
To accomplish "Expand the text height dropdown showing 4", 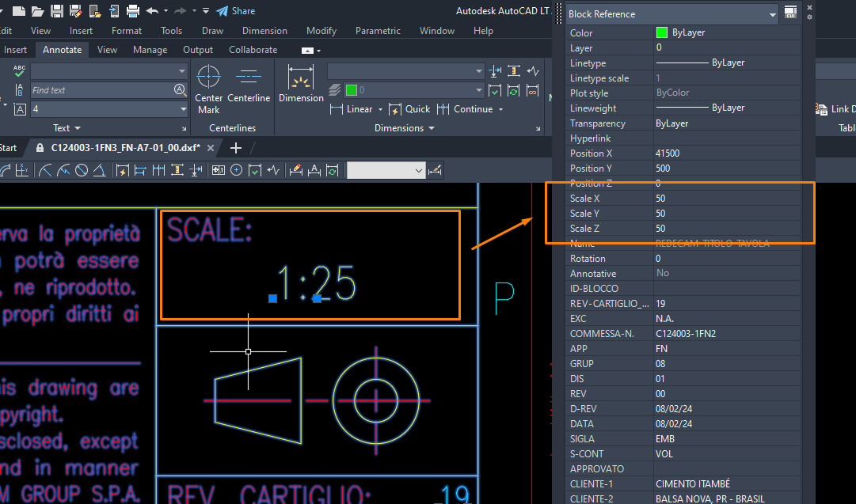I will pos(182,109).
